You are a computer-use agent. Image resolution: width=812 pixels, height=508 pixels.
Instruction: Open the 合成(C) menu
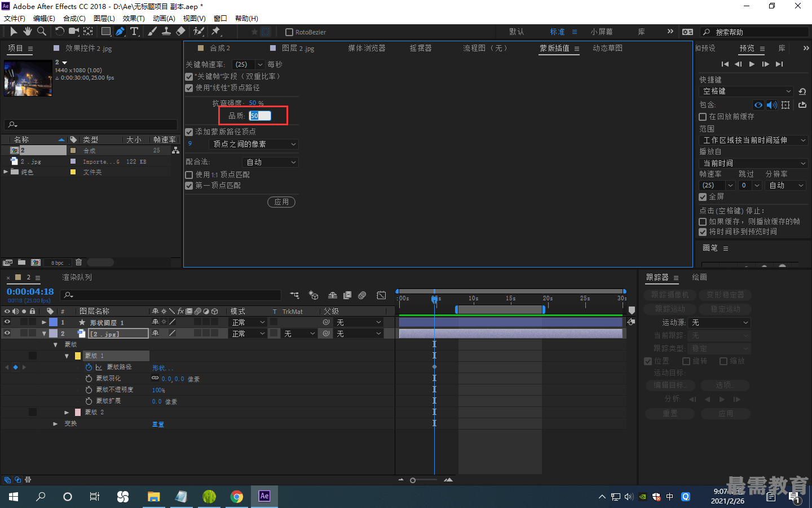point(74,19)
